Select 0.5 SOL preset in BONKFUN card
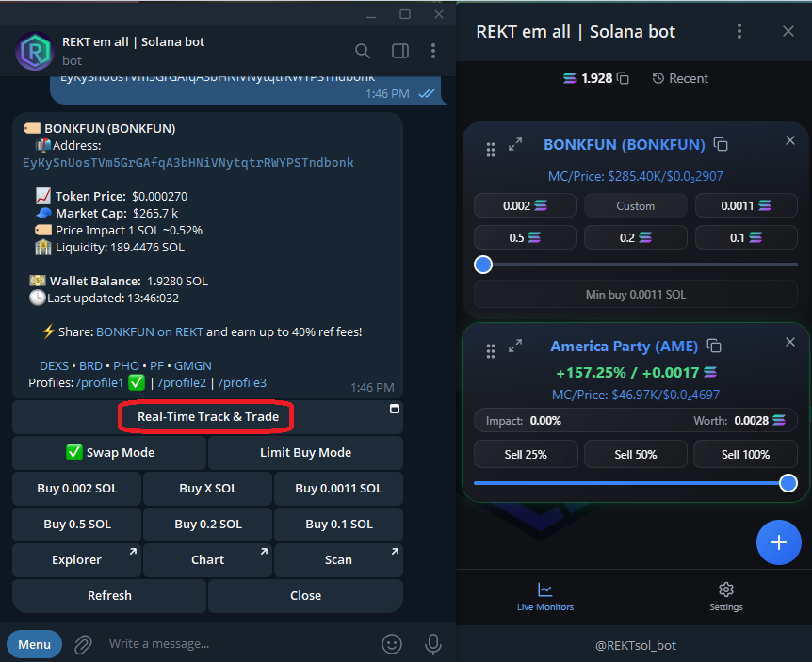Screen dimensions: 812x662 [525, 237]
